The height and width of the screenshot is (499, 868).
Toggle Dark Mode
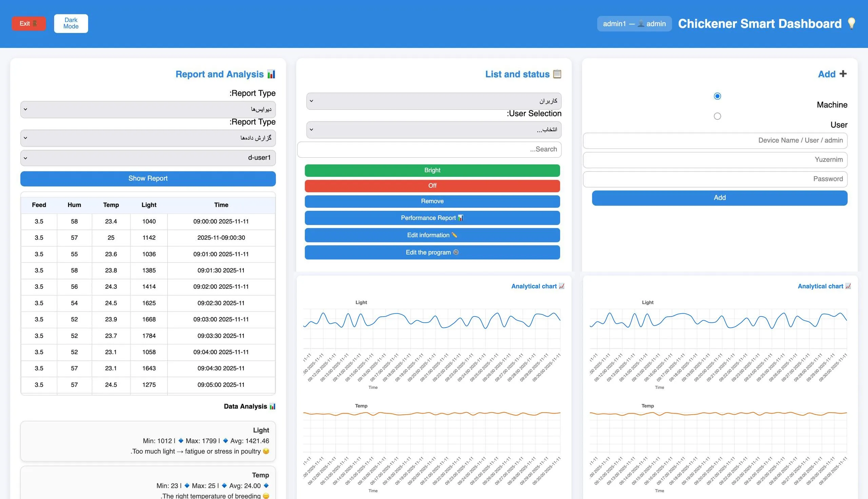tap(71, 23)
